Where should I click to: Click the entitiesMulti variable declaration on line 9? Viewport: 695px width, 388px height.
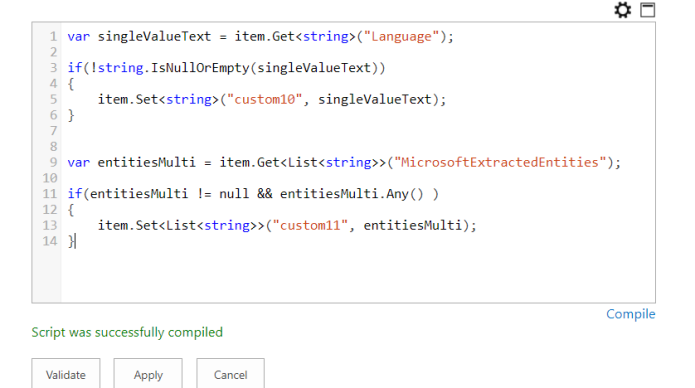click(x=147, y=162)
